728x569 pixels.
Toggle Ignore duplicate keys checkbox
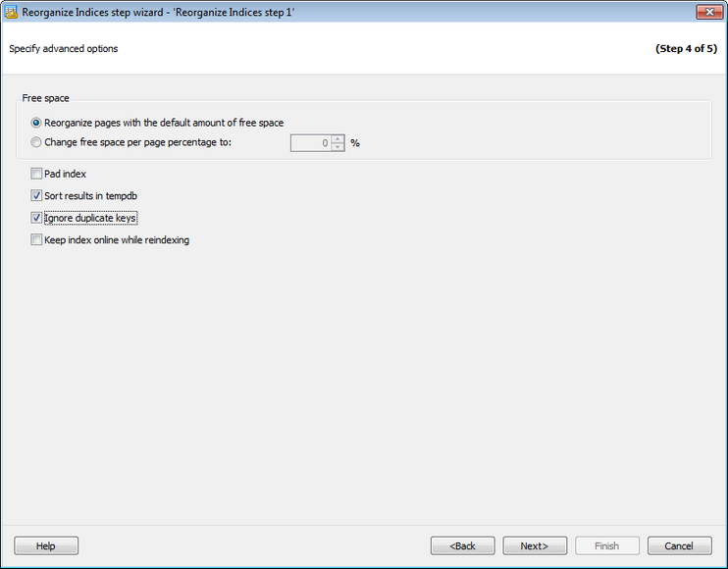(x=36, y=218)
